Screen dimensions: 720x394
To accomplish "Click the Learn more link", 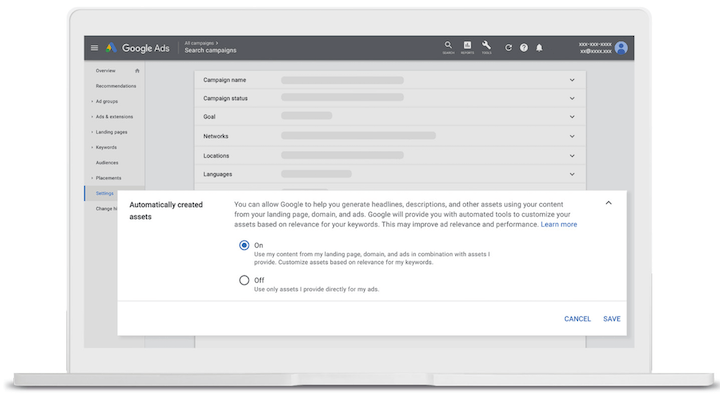I will point(559,225).
